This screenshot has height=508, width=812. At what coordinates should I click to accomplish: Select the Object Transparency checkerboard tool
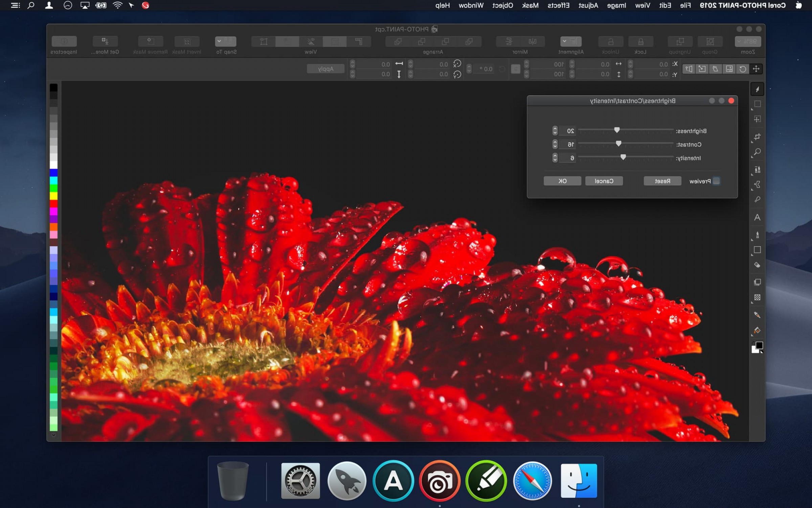[757, 297]
